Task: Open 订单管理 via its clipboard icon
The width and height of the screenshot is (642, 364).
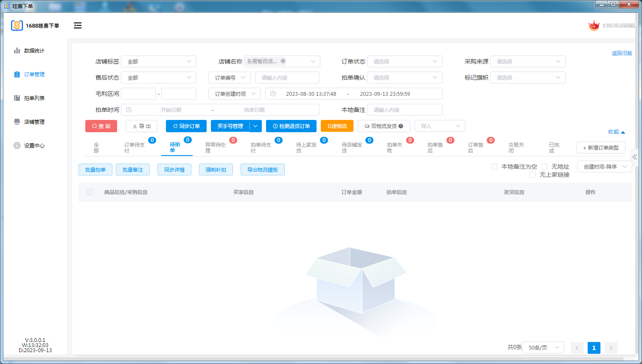Action: click(x=17, y=74)
